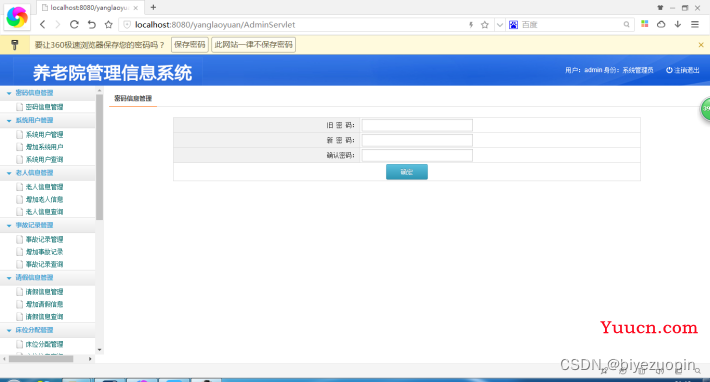
Task: Click the lightning speed mode icon in address bar
Action: 471,25
